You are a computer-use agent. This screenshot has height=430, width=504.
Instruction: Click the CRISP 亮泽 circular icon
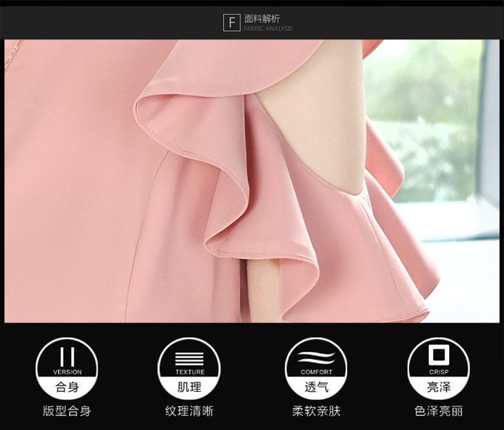(x=439, y=369)
